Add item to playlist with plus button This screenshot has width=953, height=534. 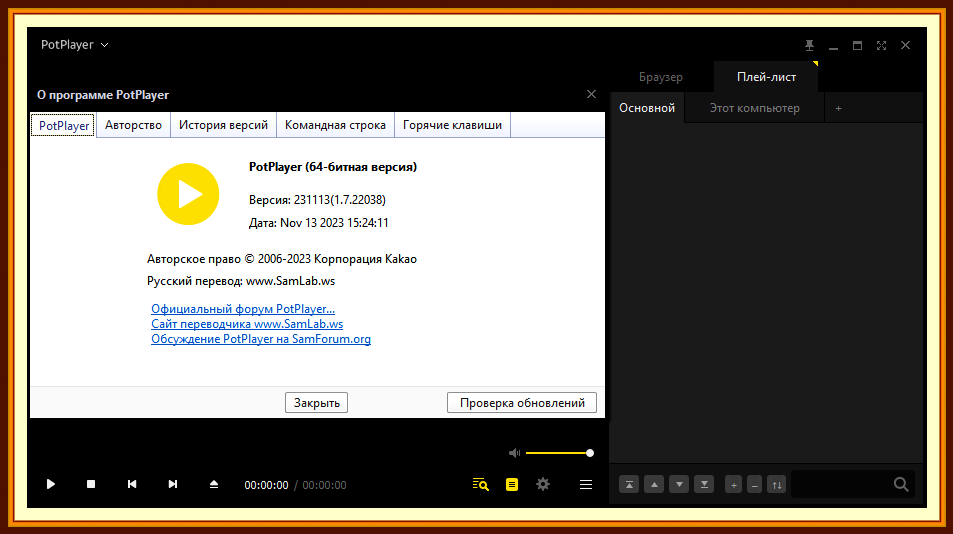[734, 485]
